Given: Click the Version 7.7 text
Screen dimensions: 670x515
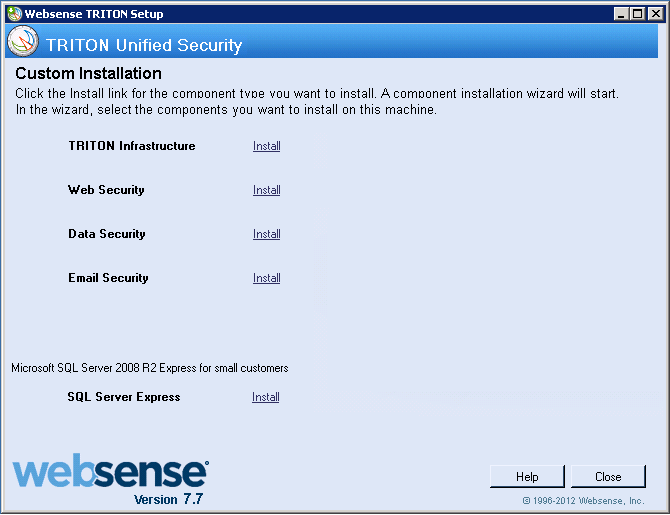Looking at the screenshot, I should tap(168, 499).
